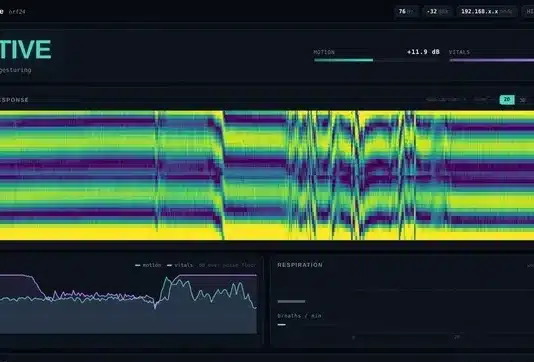Switch the response view to 3D

click(x=522, y=100)
